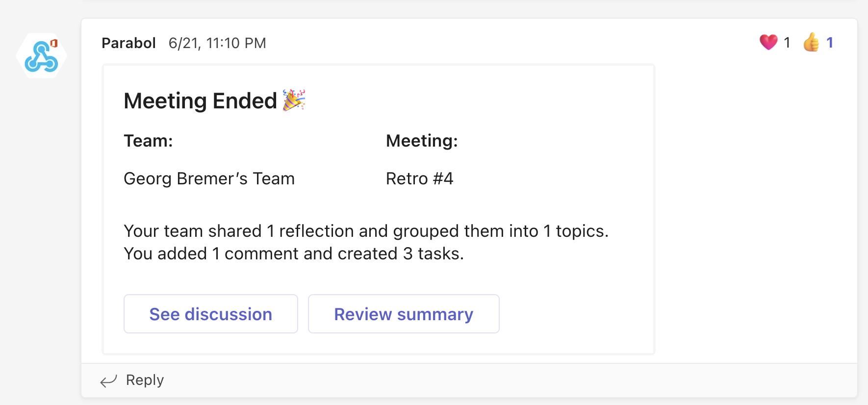
Task: Click the heart reaction emoji
Action: pyautogui.click(x=768, y=43)
